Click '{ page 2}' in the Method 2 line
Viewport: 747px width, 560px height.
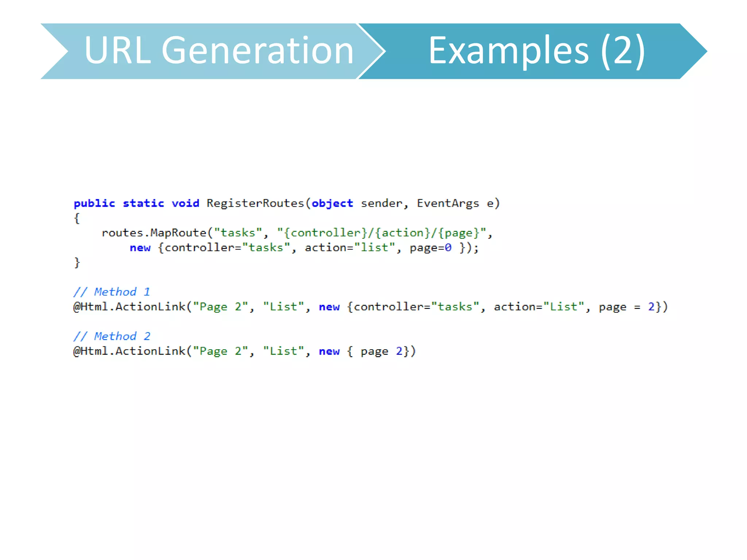[x=378, y=351]
